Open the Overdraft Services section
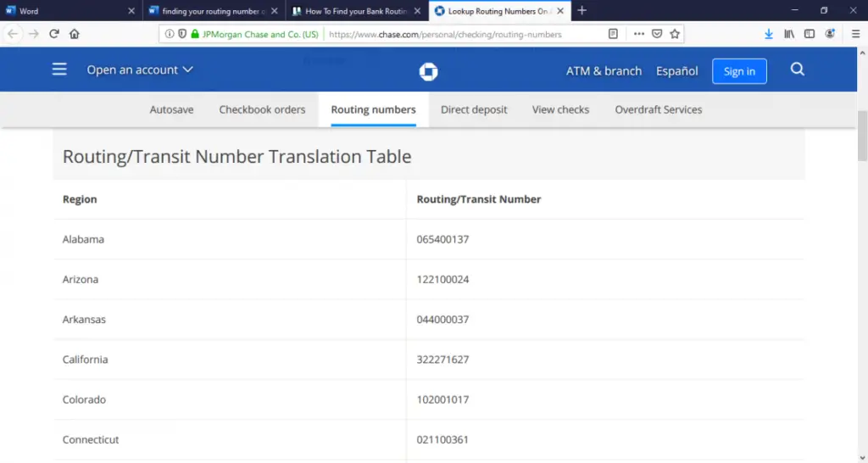 (658, 109)
